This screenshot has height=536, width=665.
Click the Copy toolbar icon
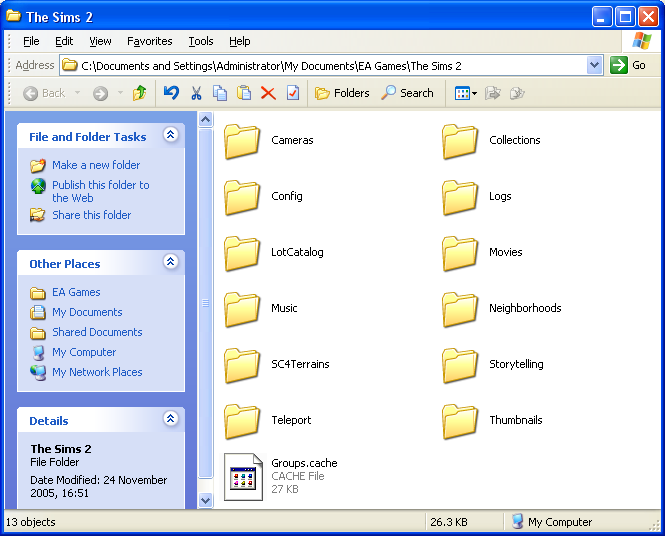pos(220,93)
